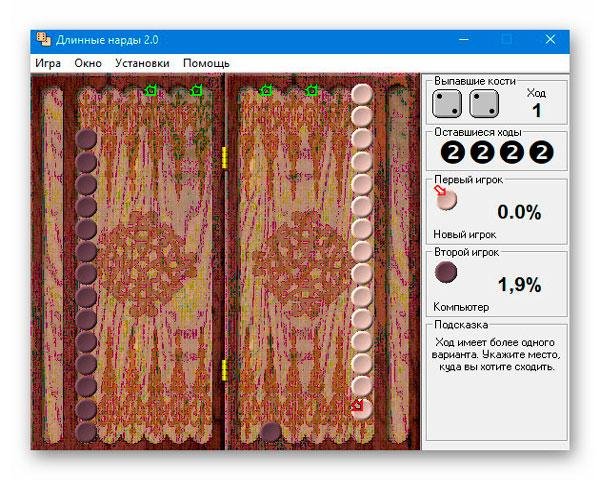
Task: Open the Окно menu
Action: coord(88,63)
